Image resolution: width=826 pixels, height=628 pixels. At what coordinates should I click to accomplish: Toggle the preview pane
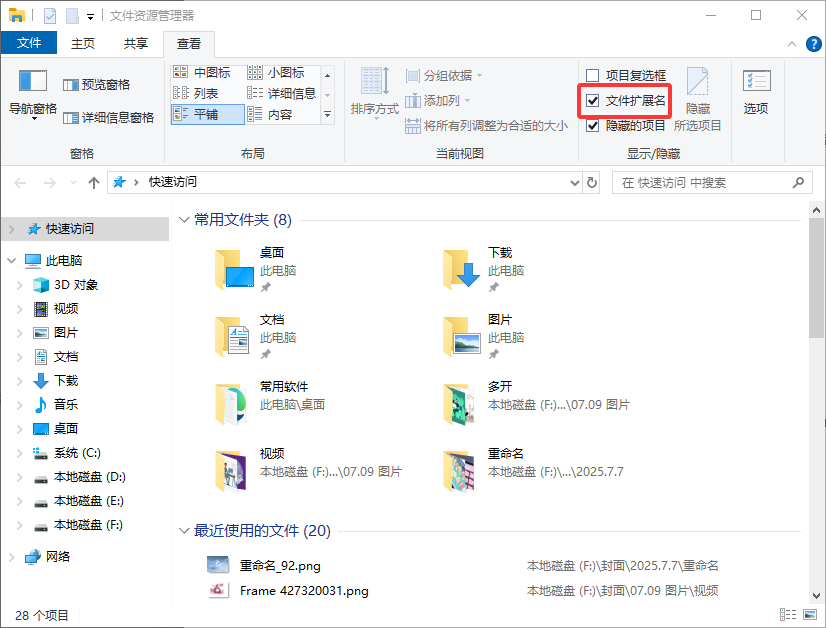pyautogui.click(x=97, y=85)
